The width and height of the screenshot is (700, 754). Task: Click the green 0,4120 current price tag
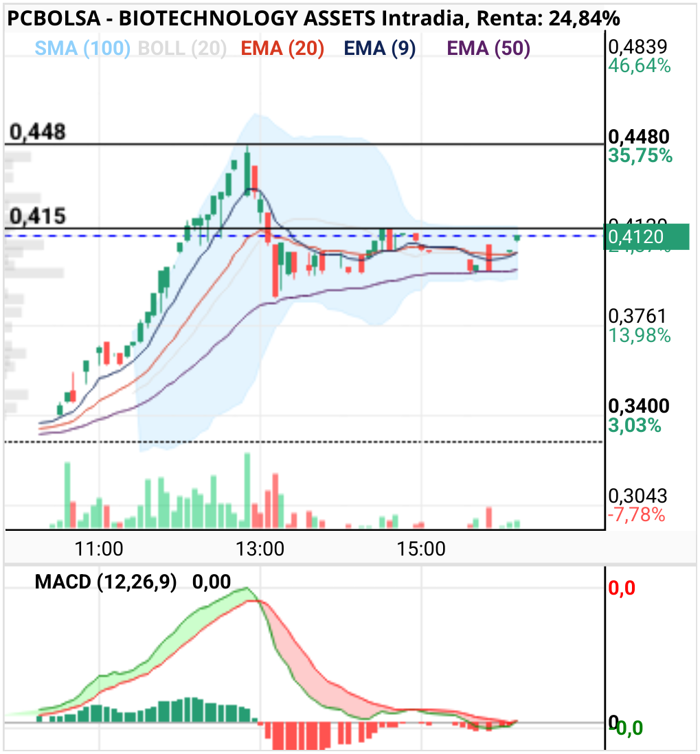[646, 237]
